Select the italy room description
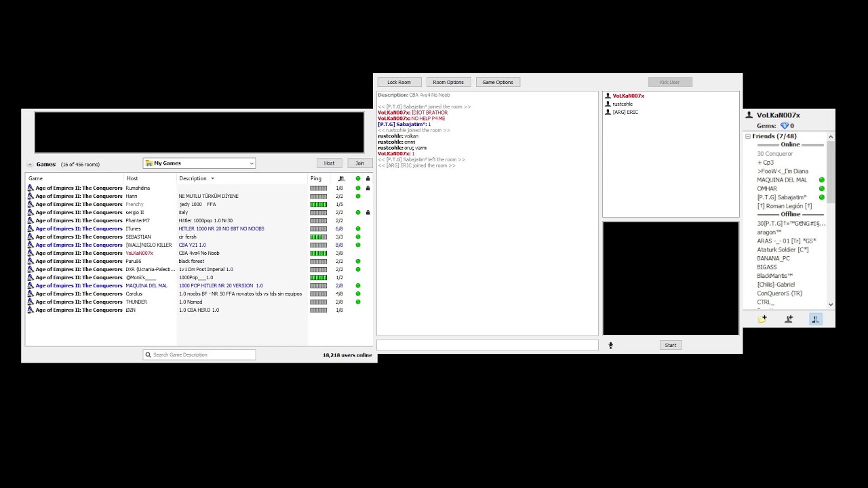 coord(183,212)
